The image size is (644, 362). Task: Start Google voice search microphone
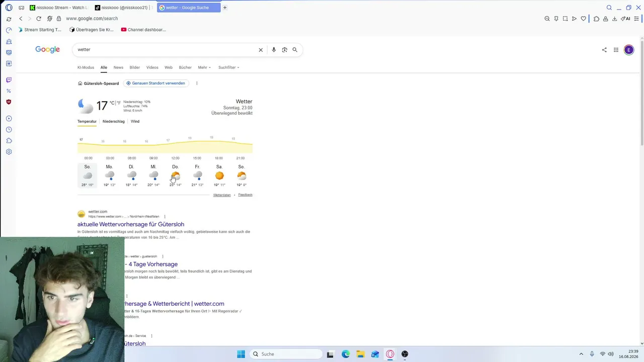pos(274,50)
